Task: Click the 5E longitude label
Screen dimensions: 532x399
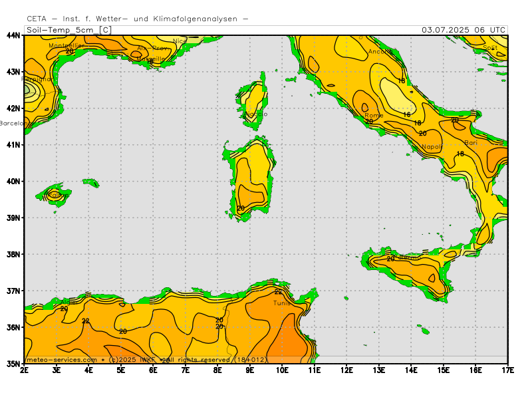Action: click(x=121, y=370)
